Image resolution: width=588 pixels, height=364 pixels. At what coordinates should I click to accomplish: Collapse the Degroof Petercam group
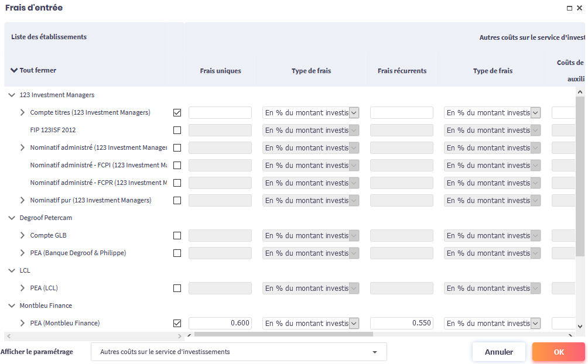pos(12,218)
